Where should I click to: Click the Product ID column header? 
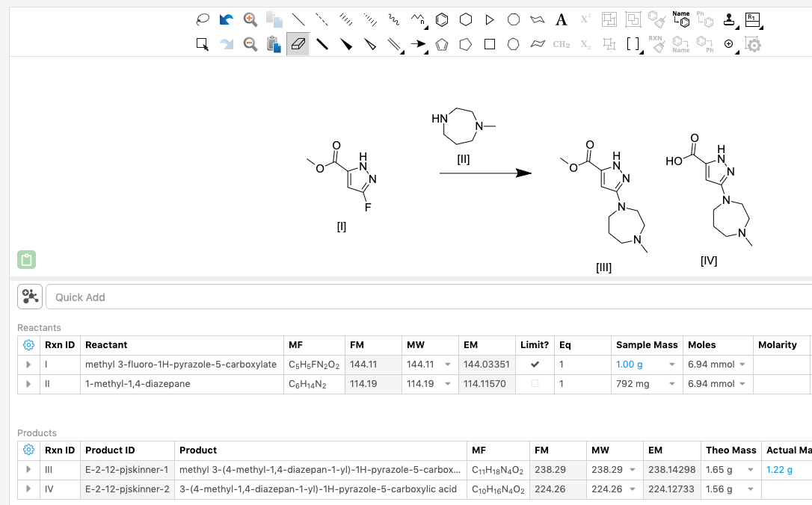pyautogui.click(x=110, y=450)
